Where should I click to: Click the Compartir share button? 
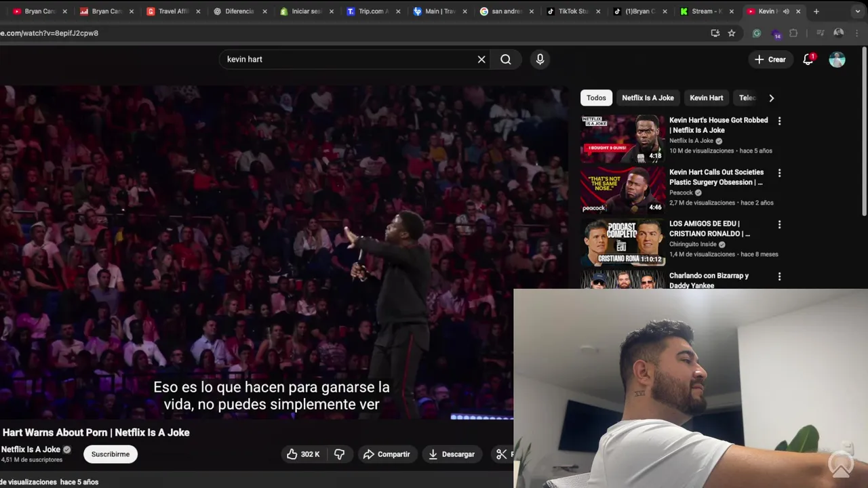(x=387, y=454)
